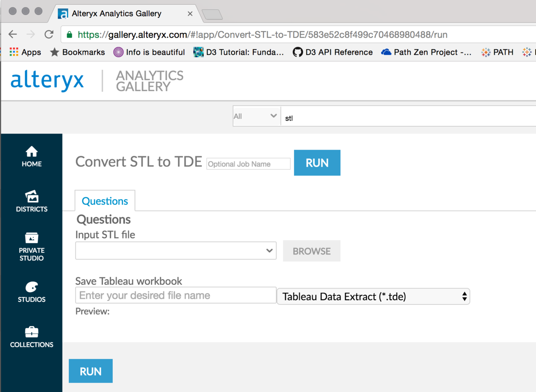Viewport: 536px width, 392px height.
Task: Click the browser address bar URL
Action: (262, 35)
